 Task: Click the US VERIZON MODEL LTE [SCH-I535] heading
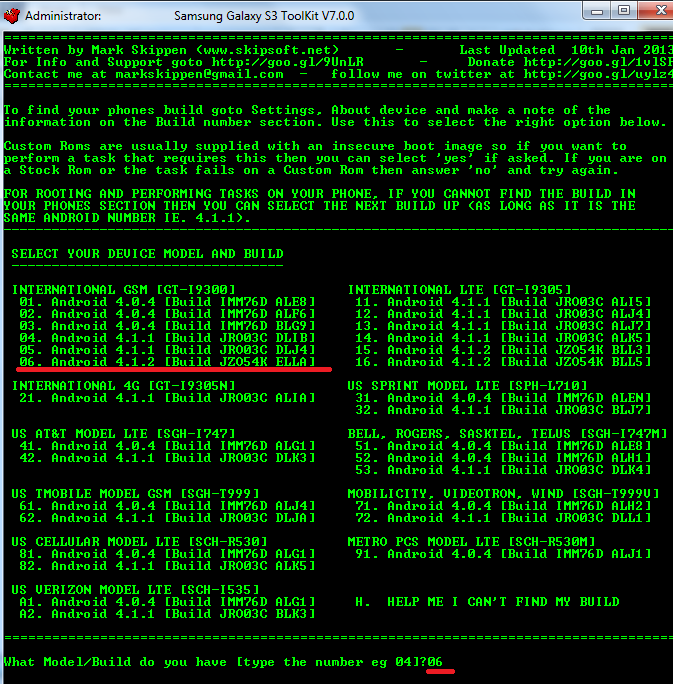(135, 590)
